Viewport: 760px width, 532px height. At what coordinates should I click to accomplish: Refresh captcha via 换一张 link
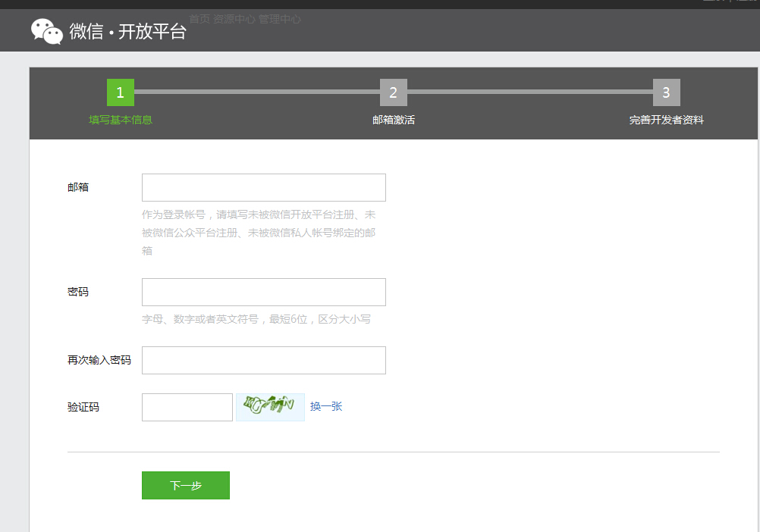tap(326, 406)
